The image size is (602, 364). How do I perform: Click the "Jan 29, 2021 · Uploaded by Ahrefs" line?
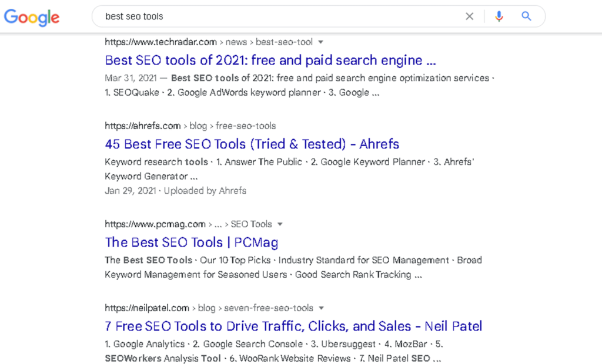pos(175,191)
